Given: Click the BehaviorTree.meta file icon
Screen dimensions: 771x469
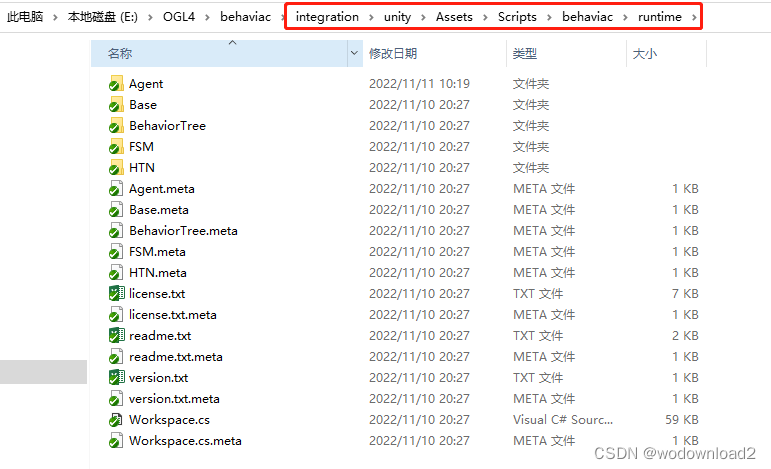Looking at the screenshot, I should pos(116,231).
